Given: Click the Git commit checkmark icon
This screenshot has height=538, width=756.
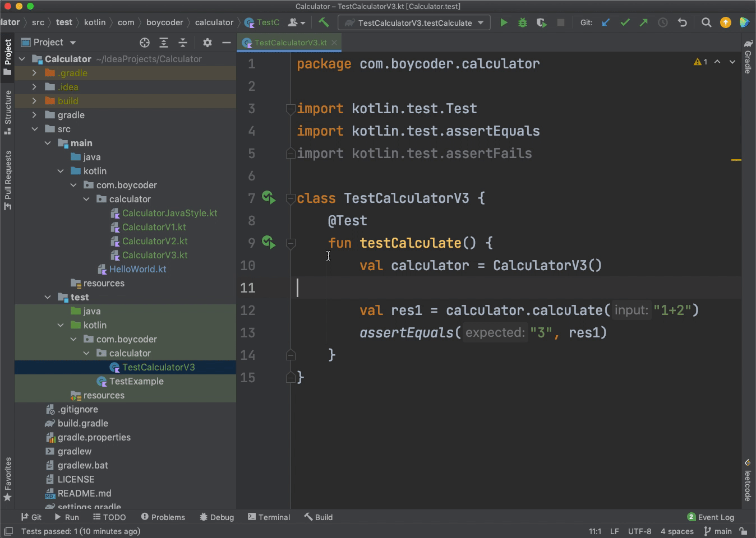Looking at the screenshot, I should 625,23.
